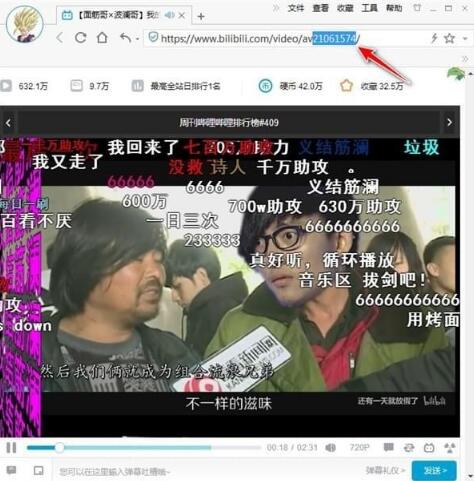
Task: Open a new browser tab
Action: click(x=201, y=16)
